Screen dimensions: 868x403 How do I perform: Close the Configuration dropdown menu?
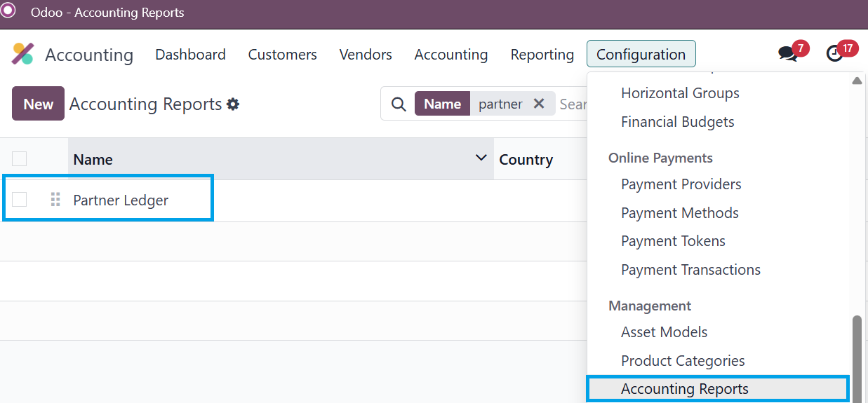[641, 55]
